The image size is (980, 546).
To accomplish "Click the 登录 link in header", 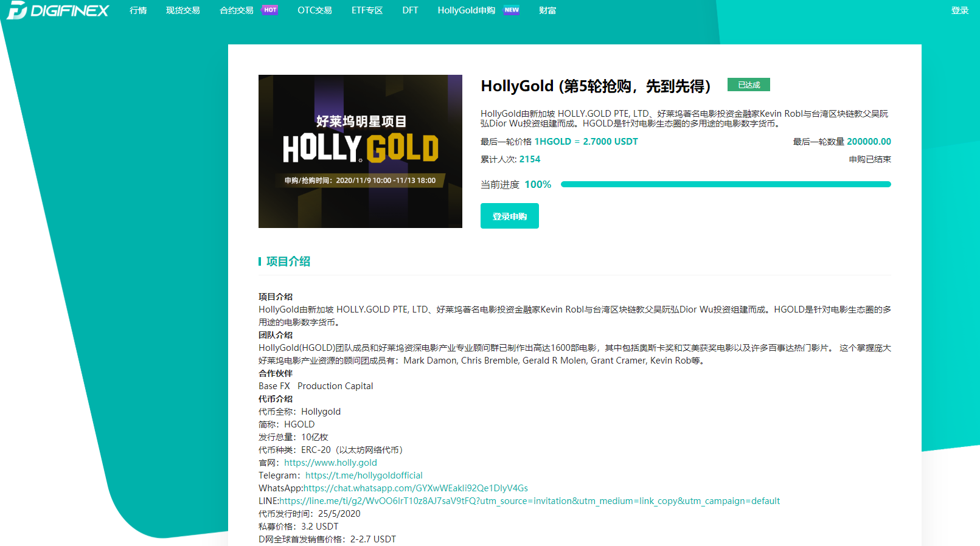I will [960, 10].
